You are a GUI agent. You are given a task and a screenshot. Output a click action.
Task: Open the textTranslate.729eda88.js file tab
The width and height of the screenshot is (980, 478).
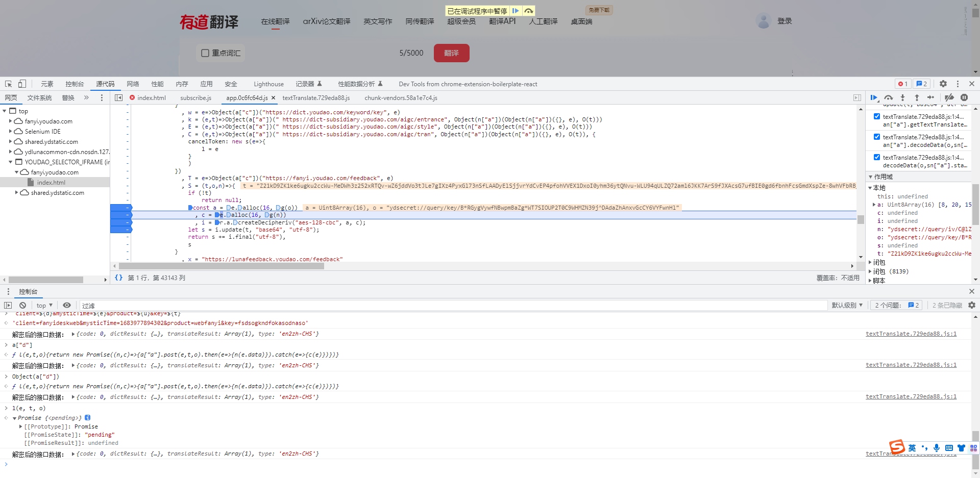tap(316, 97)
